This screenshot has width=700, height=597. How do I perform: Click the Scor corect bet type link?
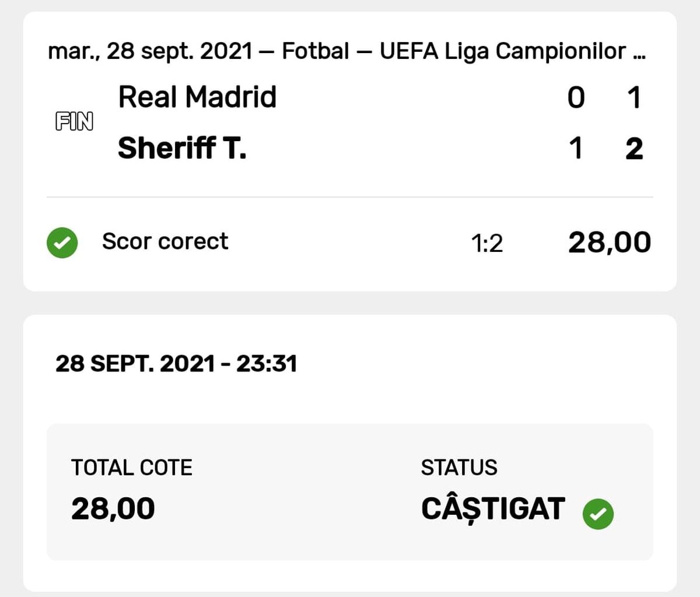coord(165,241)
